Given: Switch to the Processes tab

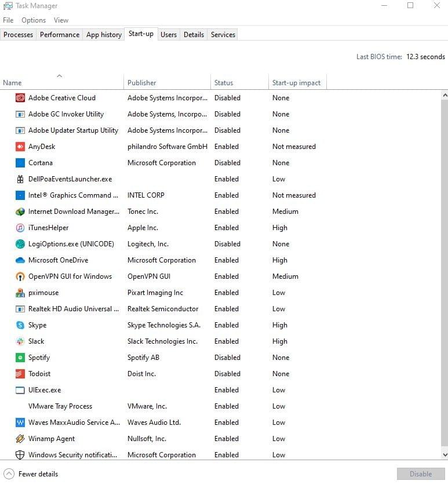Looking at the screenshot, I should pyautogui.click(x=19, y=35).
